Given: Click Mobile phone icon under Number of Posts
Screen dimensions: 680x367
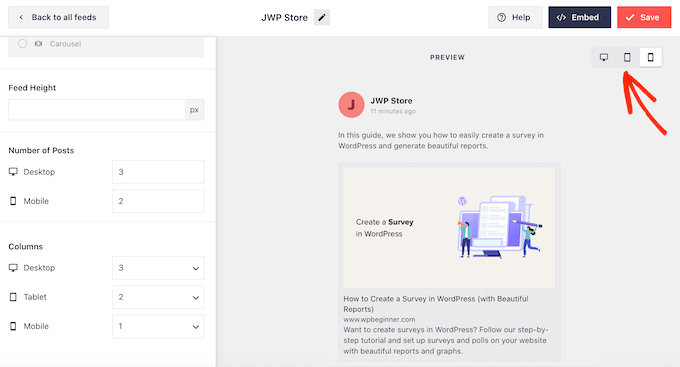Looking at the screenshot, I should [13, 201].
